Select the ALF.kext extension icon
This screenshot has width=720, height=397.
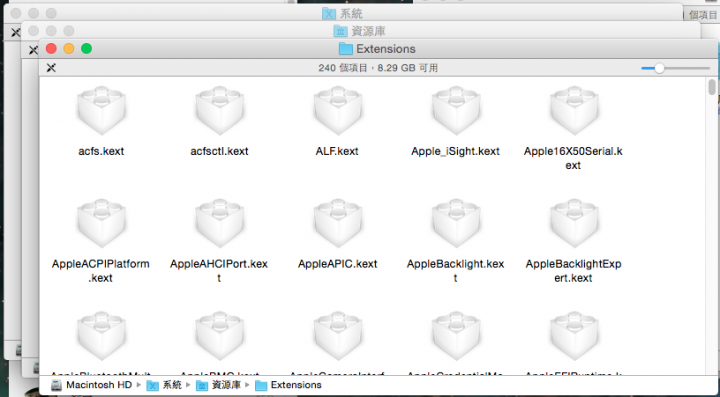click(x=338, y=110)
